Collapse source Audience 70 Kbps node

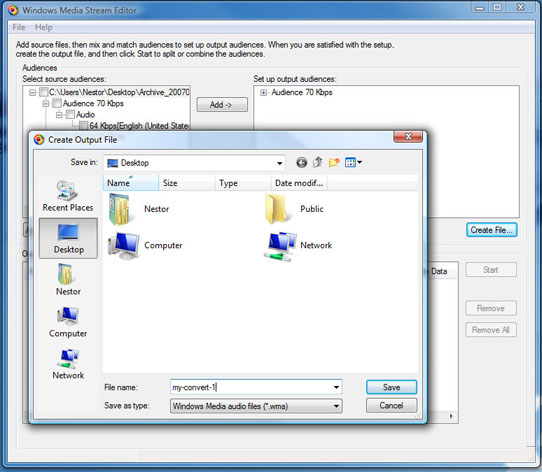46,103
